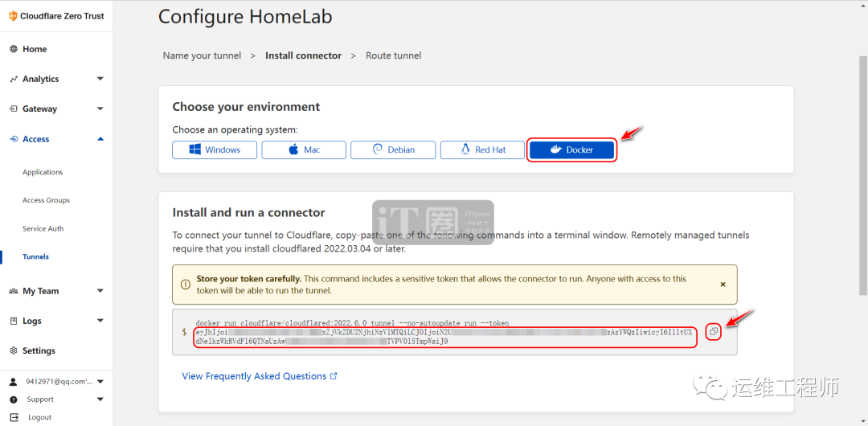Expand the Logs menu arrow
868x426 pixels.
(x=100, y=321)
